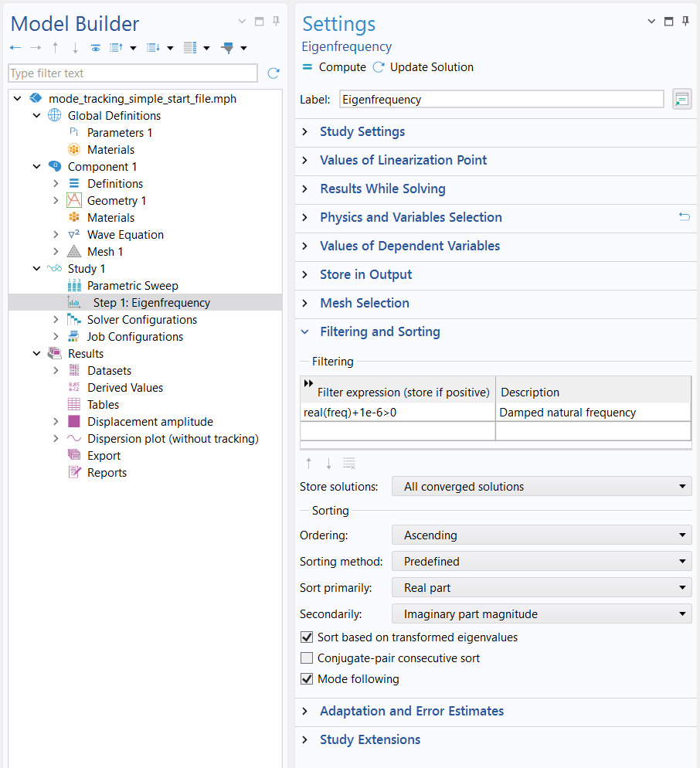Click inside the Type filter text box
The width and height of the screenshot is (700, 768).
click(131, 73)
